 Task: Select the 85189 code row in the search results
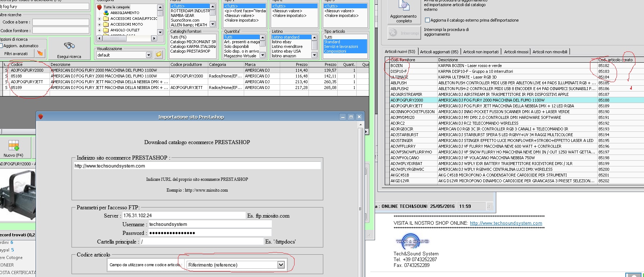coord(187,88)
